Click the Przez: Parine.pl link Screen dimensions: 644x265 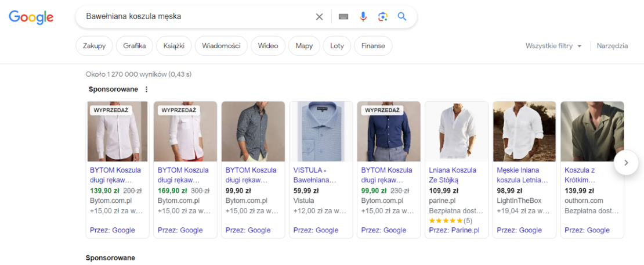click(454, 231)
